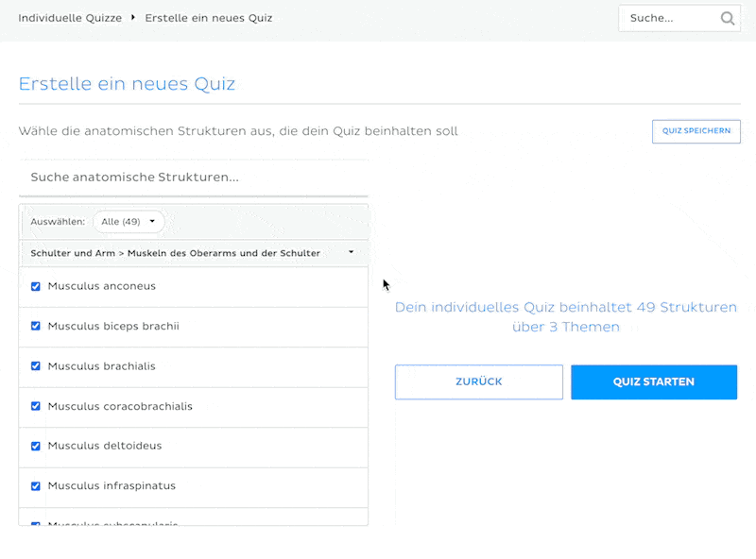
Task: Uncheck the Musculus anconeus checkbox
Action: tap(36, 286)
